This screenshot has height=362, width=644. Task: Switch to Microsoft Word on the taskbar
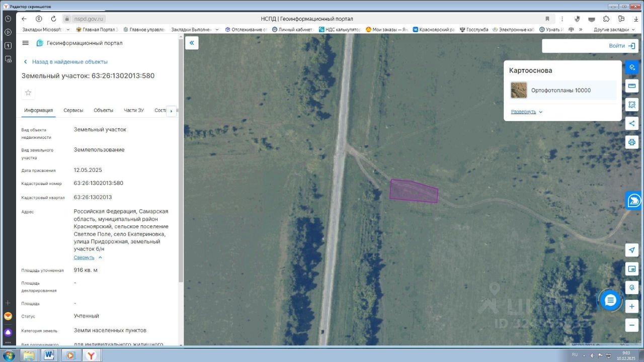pos(49,355)
